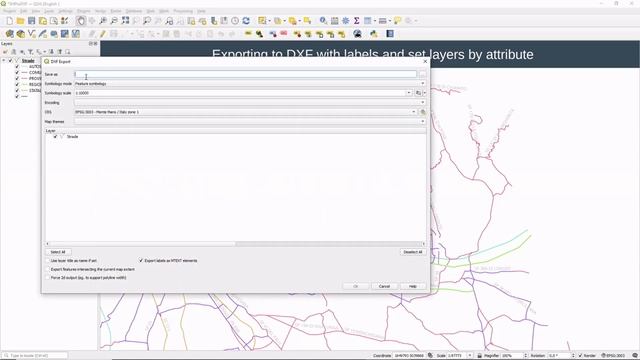Viewport: 640px width, 360px height.
Task: Click the Toggle Editing pencil icon
Action: (x=102, y=34)
